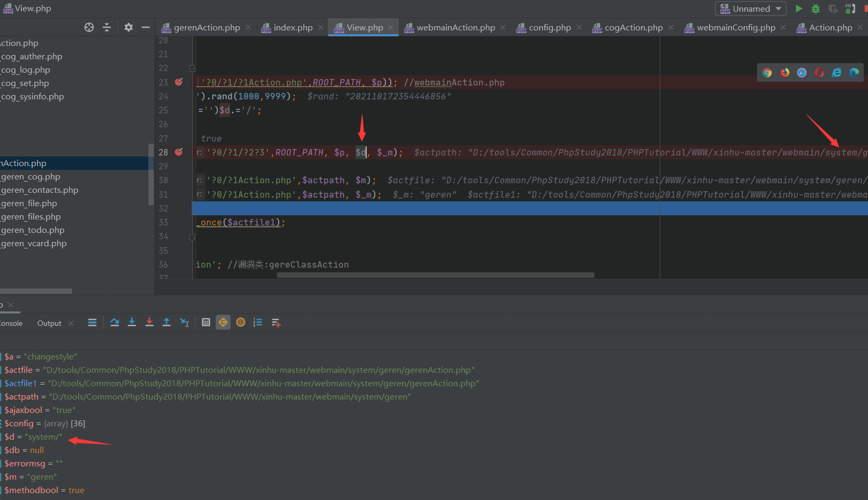The image size is (868, 500).
Task: Switch to the cogAction.php editor tab
Action: coord(634,27)
